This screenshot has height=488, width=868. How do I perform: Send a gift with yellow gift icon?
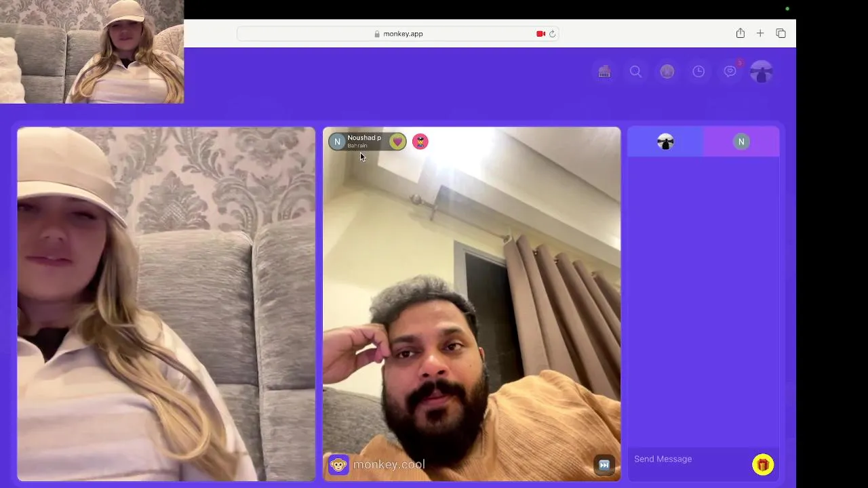coord(763,464)
